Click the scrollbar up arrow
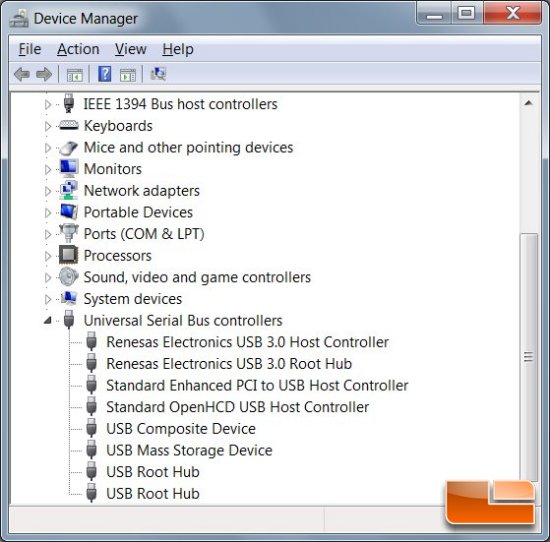 coord(529,103)
